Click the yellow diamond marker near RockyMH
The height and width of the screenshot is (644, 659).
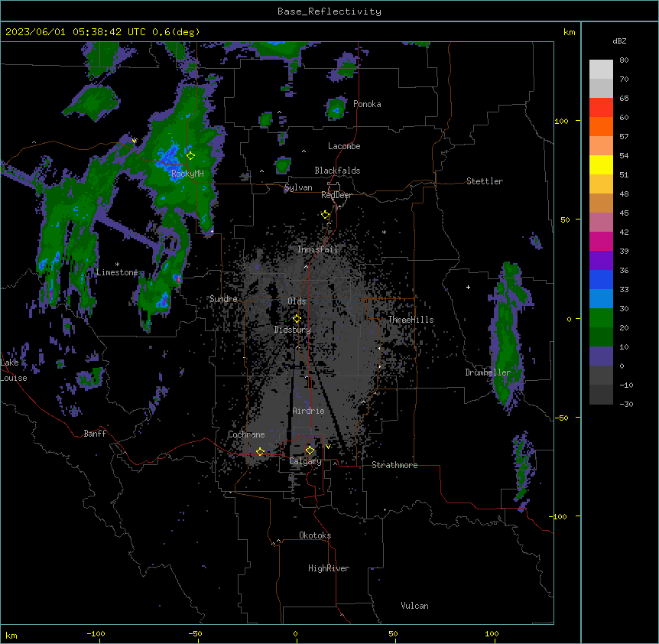click(x=190, y=156)
